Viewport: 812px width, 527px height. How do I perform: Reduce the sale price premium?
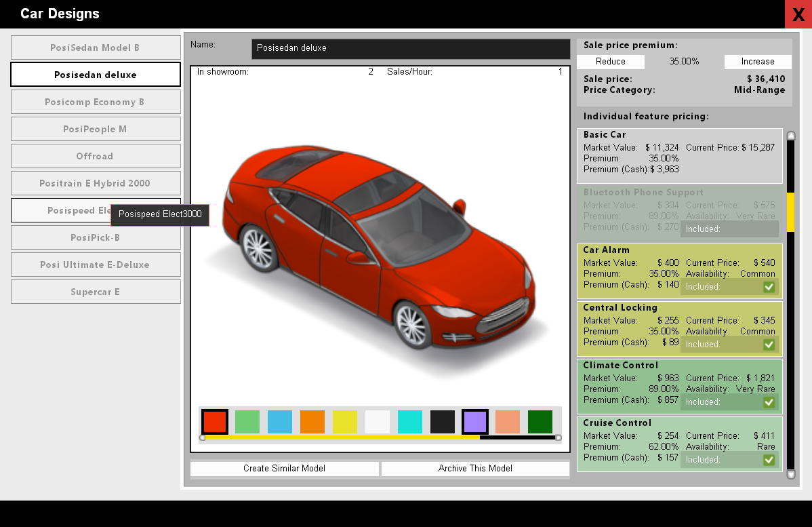609,61
